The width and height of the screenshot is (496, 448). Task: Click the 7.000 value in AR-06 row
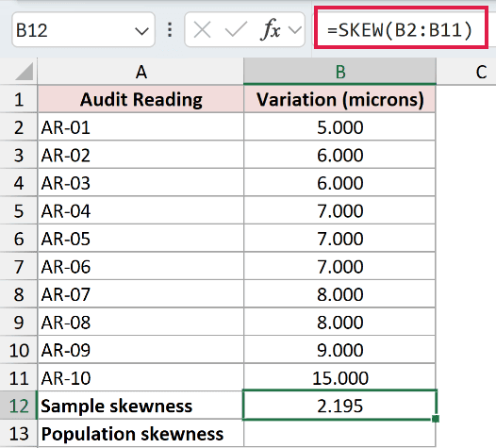pos(339,266)
